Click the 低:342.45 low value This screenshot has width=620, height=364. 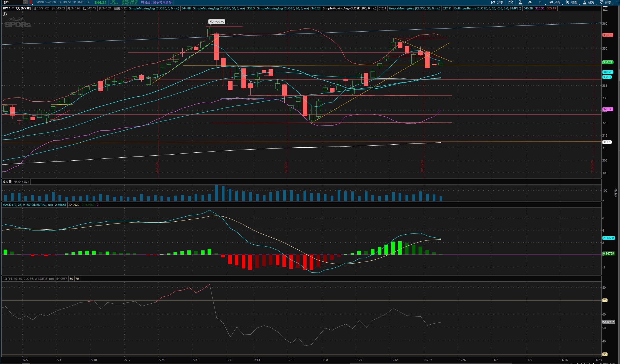tap(90, 8)
